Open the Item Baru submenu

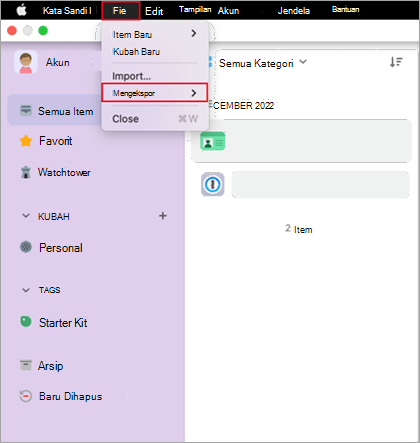155,34
